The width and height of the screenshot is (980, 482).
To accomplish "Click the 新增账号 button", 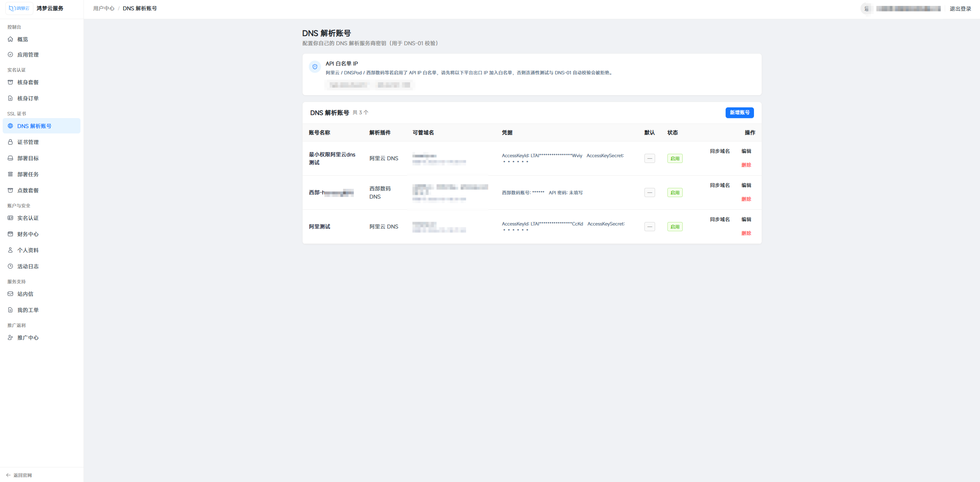I will tap(740, 112).
